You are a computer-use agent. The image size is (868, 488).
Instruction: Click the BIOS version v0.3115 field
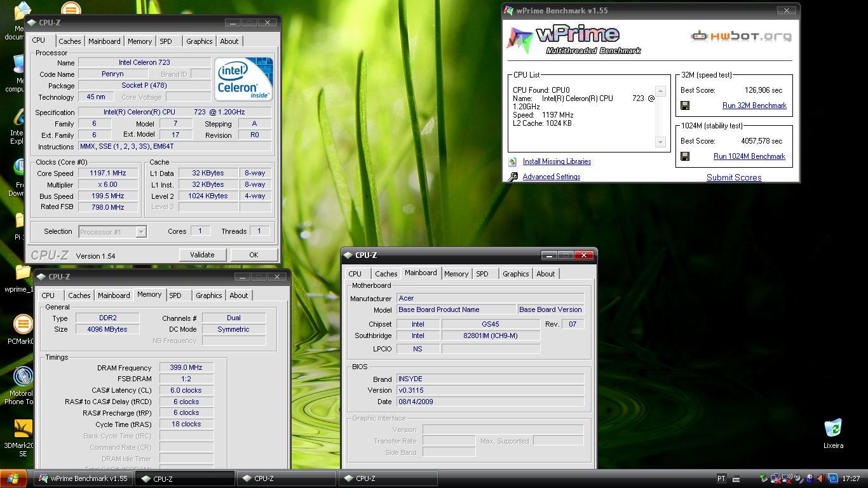[x=490, y=390]
